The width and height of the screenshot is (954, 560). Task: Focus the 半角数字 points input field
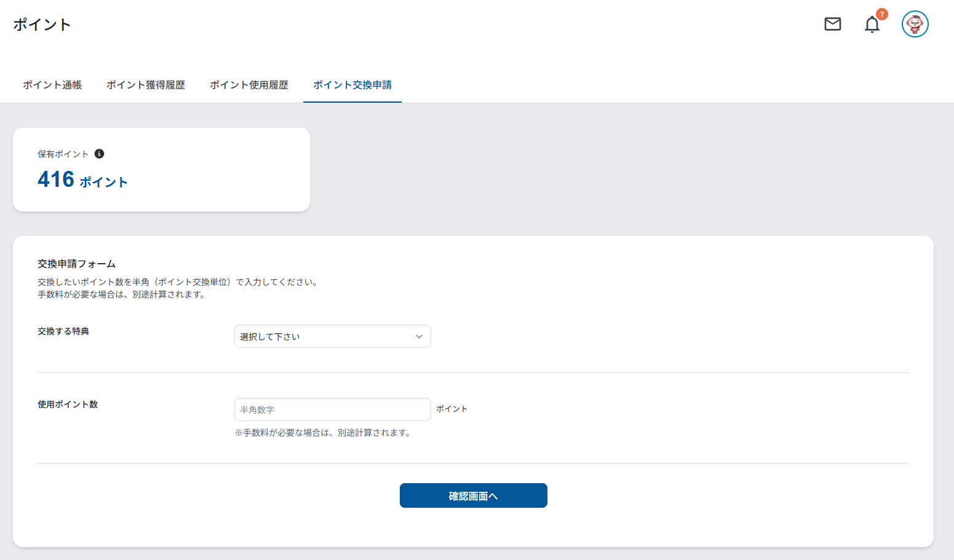pyautogui.click(x=332, y=409)
